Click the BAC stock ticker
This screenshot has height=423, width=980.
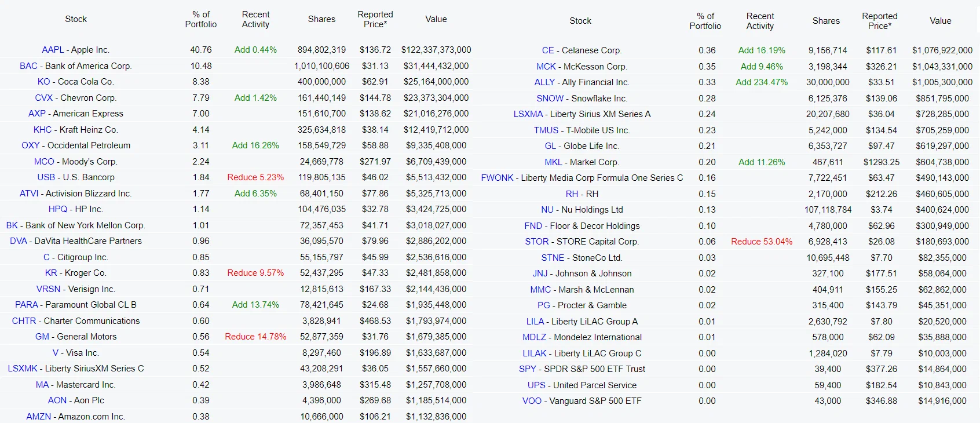pos(28,66)
